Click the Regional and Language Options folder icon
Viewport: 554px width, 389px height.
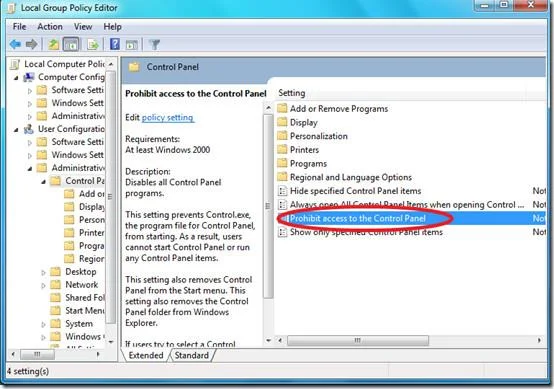coord(282,177)
